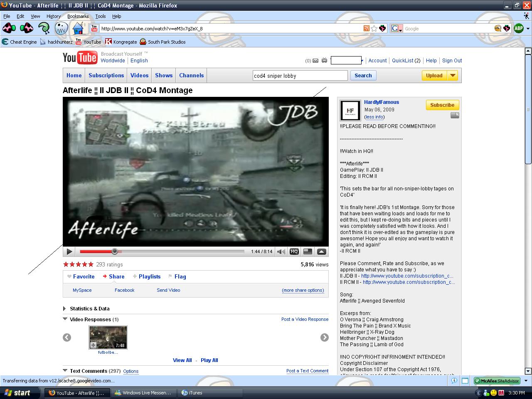Click the green Reload toolbar icon
Image resolution: width=532 pixels, height=399 pixels.
[44, 28]
